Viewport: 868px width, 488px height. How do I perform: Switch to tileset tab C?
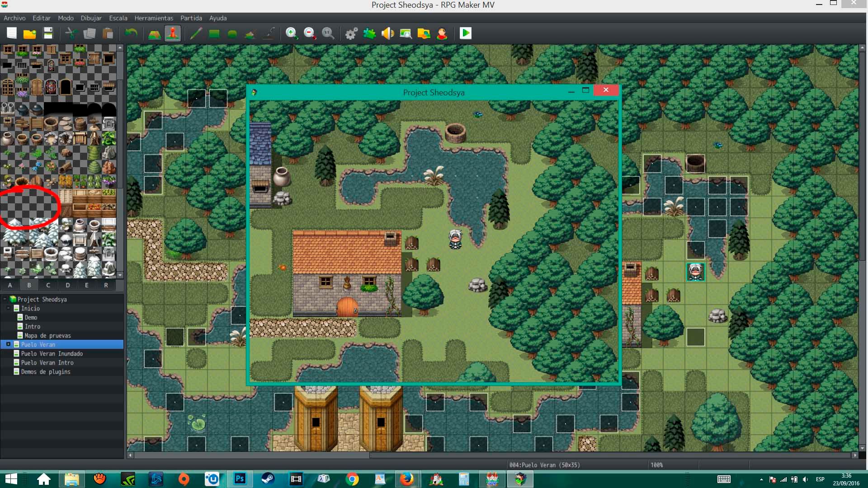pos(48,285)
